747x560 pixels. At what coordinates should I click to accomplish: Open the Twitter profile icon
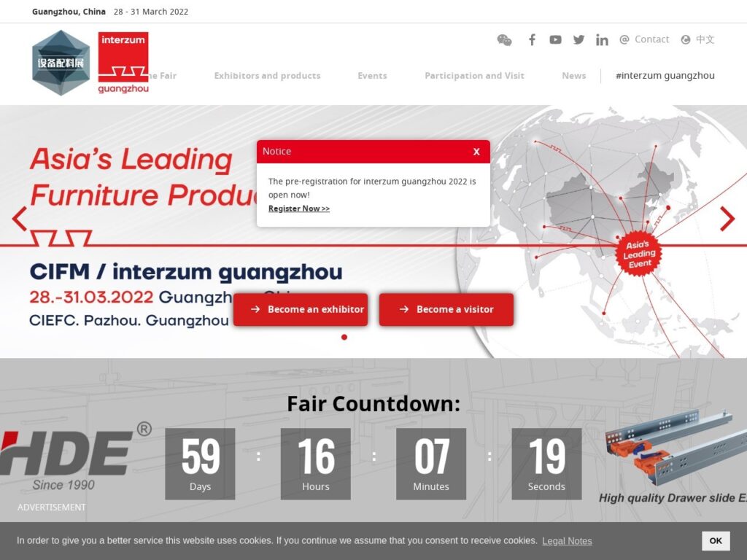pos(578,39)
